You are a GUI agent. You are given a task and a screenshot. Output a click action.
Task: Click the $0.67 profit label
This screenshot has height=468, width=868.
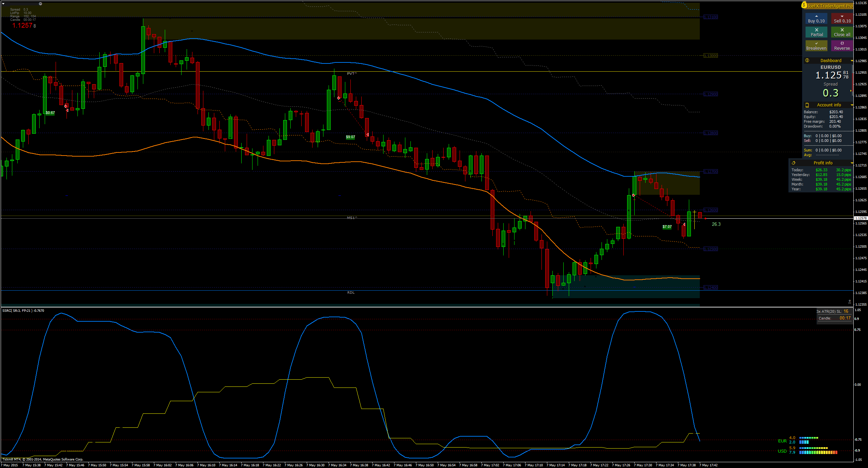(x=50, y=113)
